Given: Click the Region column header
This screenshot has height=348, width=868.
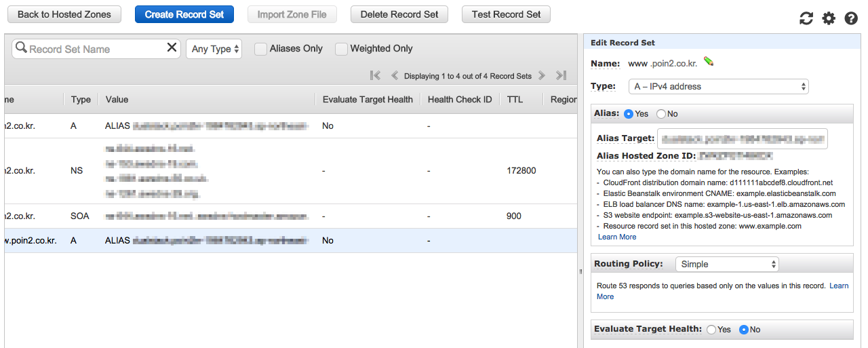Looking at the screenshot, I should pyautogui.click(x=564, y=99).
